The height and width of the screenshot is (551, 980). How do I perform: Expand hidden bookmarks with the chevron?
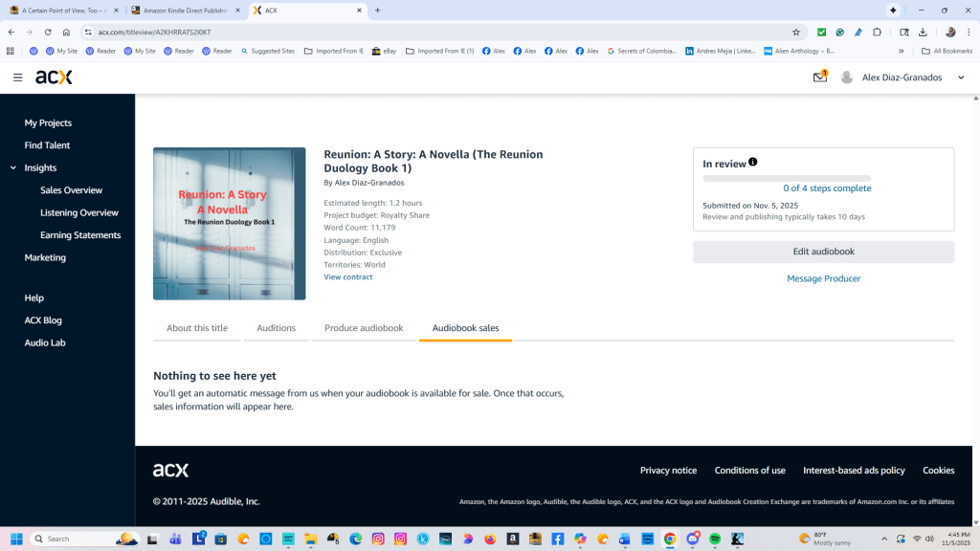click(901, 51)
